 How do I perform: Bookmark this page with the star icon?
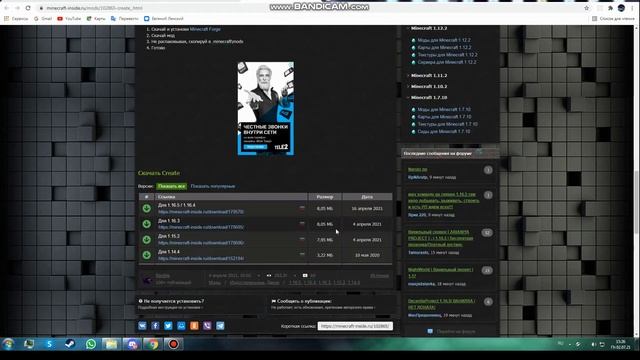coord(587,8)
